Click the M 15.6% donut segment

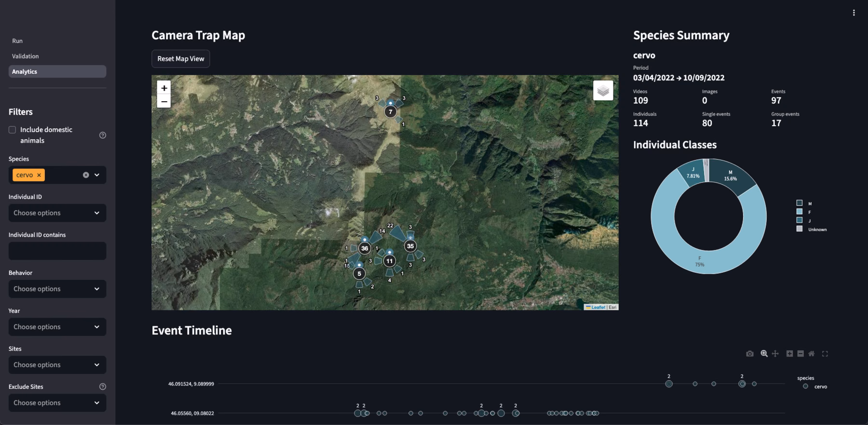click(731, 176)
